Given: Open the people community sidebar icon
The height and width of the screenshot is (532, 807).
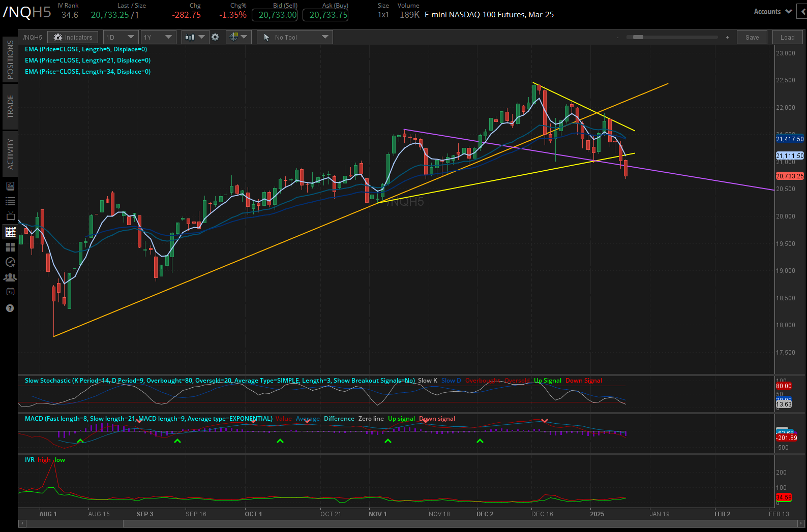Looking at the screenshot, I should point(10,277).
